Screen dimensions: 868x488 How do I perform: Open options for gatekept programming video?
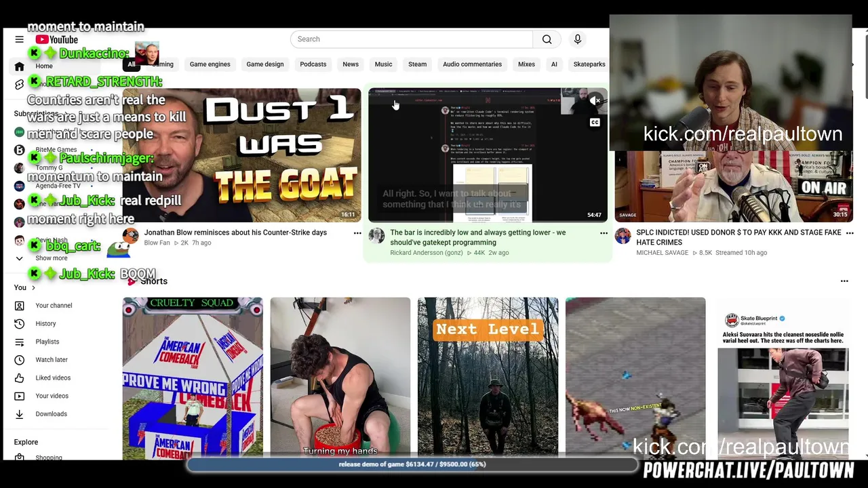(x=604, y=233)
